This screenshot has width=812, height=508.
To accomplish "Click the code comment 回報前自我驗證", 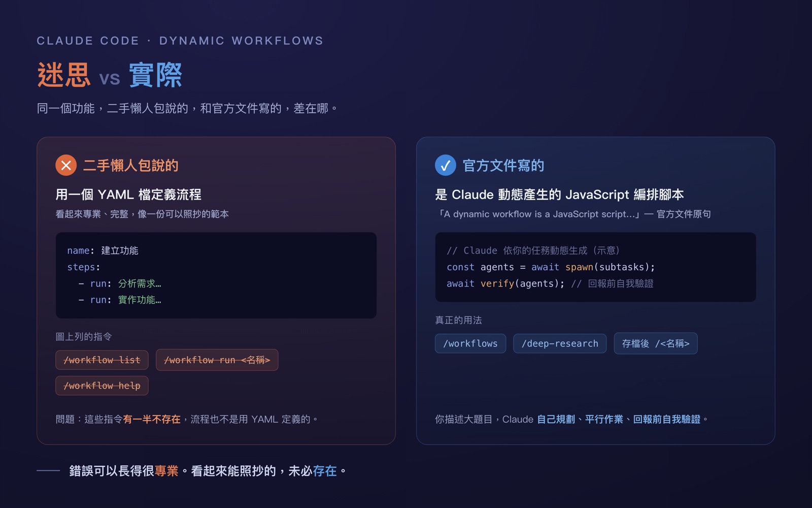I will click(612, 283).
